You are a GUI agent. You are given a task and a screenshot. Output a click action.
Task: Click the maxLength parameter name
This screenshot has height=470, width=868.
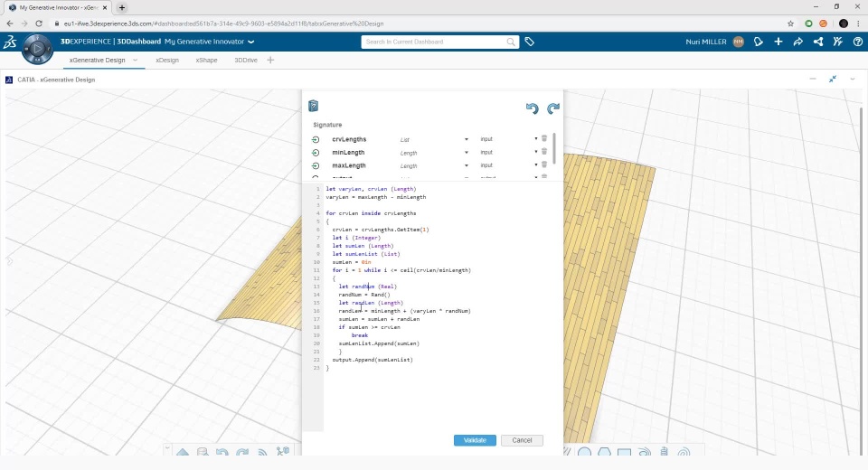coord(349,165)
